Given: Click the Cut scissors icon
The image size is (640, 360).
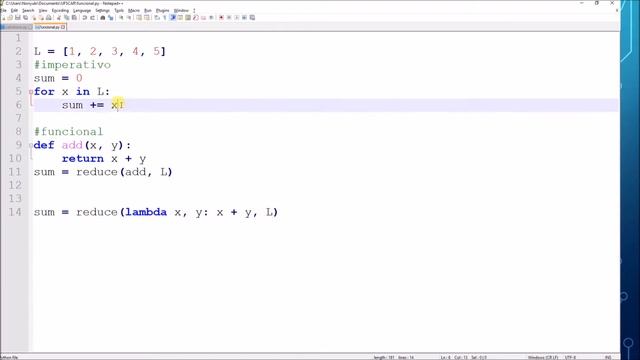Looking at the screenshot, I should 58,18.
